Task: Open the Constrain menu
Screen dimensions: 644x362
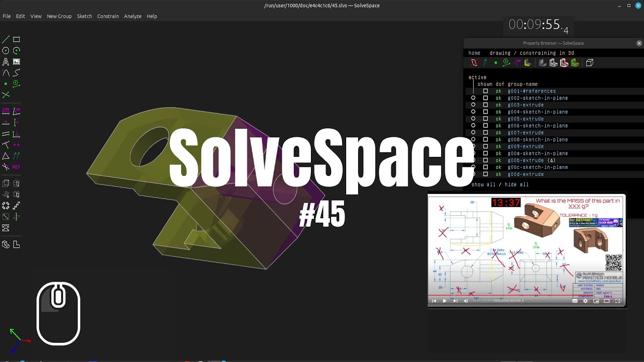Action: click(108, 16)
